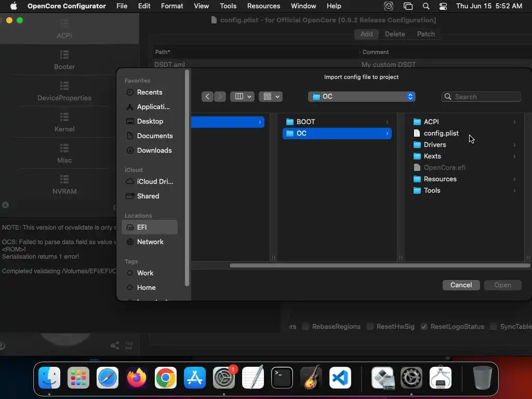The height and width of the screenshot is (399, 532).
Task: Open GarageBand from the Dock
Action: click(x=311, y=378)
